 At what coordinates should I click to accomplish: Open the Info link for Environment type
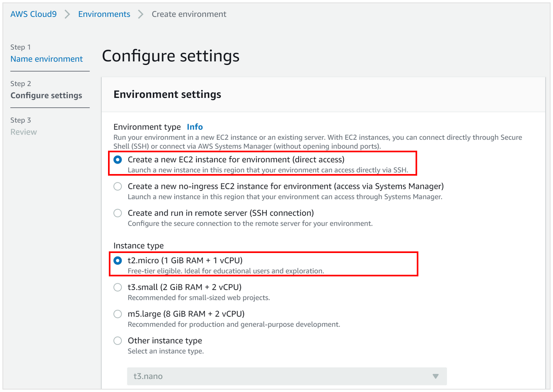(x=195, y=127)
